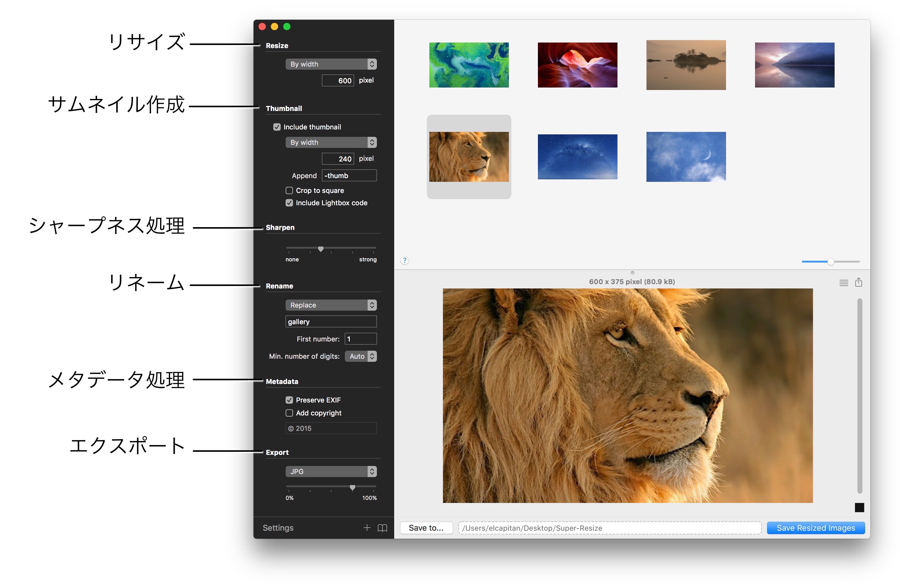Click the yellow minimize window button

click(275, 27)
